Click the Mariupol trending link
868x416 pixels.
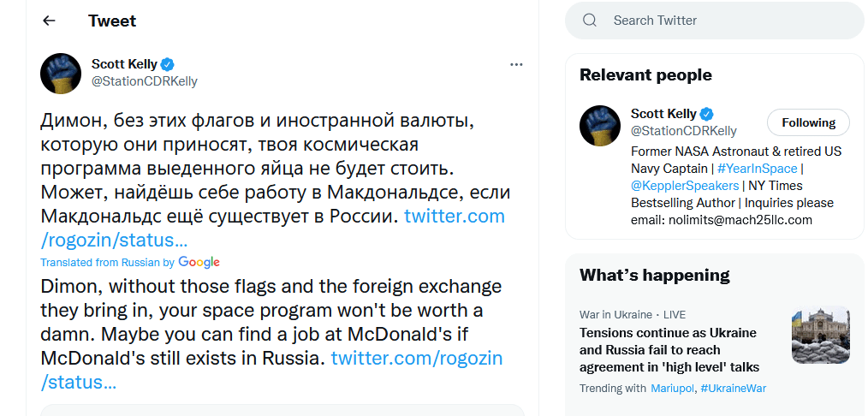672,389
